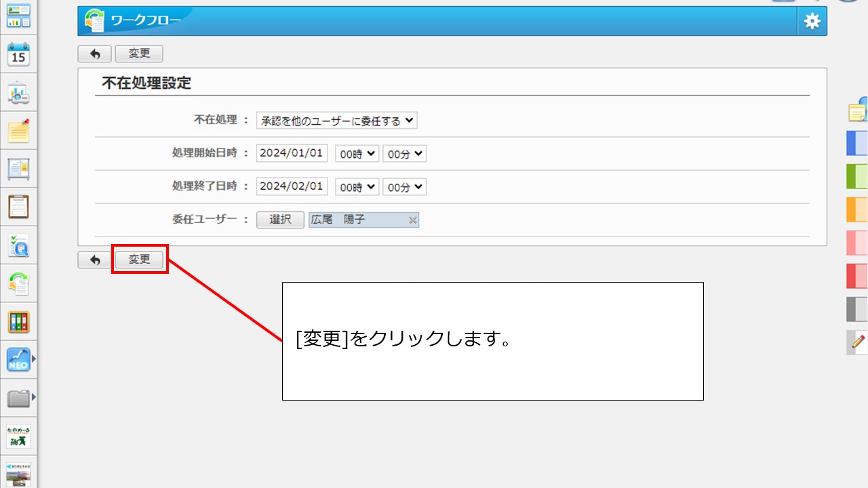This screenshot has height=488, width=868.
Task: Open the blue NEO chart icon
Action: [18, 360]
